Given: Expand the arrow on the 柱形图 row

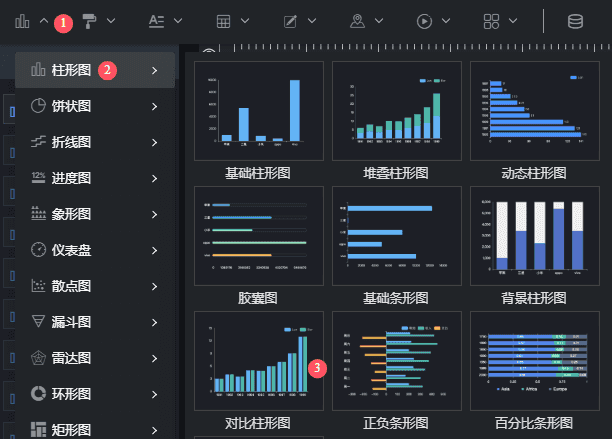Looking at the screenshot, I should coord(155,71).
